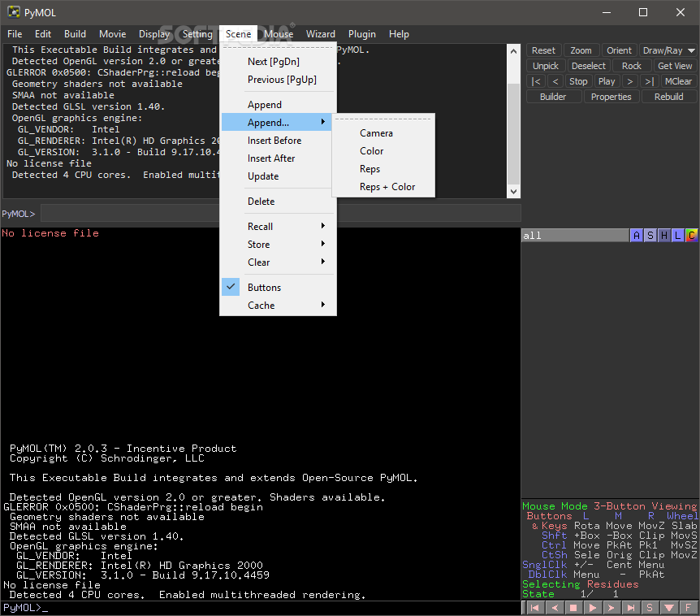Open Color menu C for object all

click(x=692, y=236)
